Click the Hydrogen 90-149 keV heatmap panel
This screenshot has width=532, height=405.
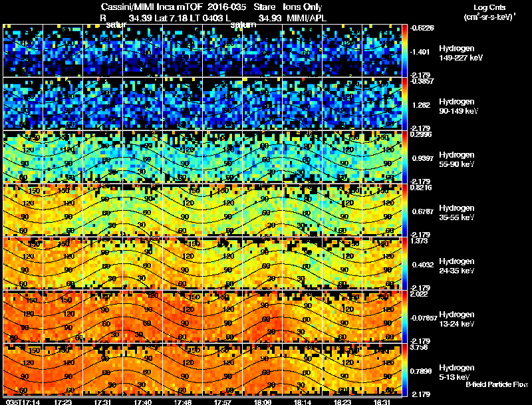point(203,104)
